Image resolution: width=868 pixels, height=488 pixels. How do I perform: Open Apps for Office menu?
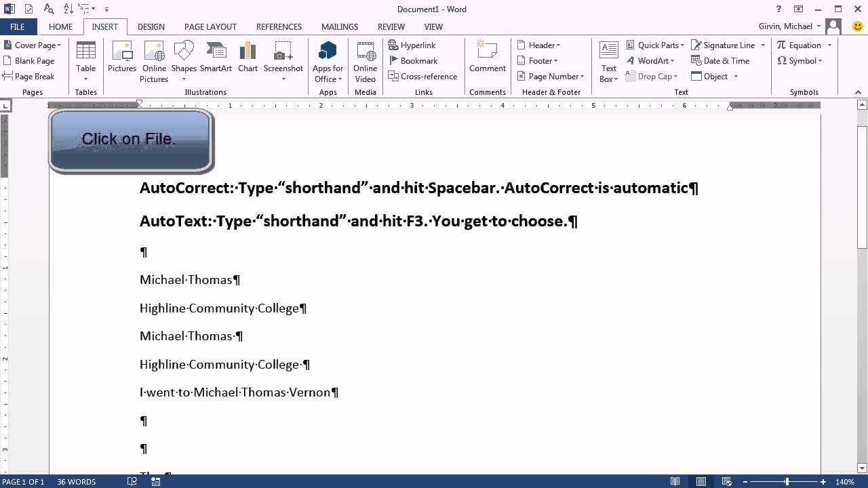(x=328, y=62)
